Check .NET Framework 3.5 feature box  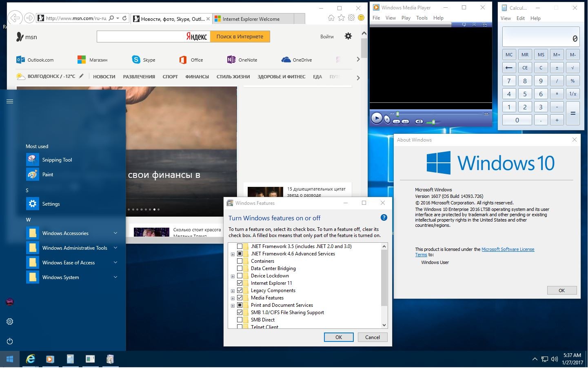tap(240, 246)
